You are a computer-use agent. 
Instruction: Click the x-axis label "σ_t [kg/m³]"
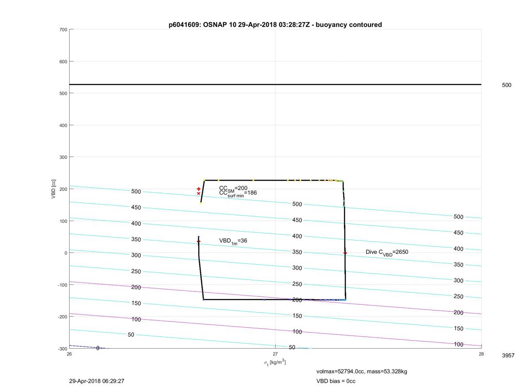coord(275,363)
